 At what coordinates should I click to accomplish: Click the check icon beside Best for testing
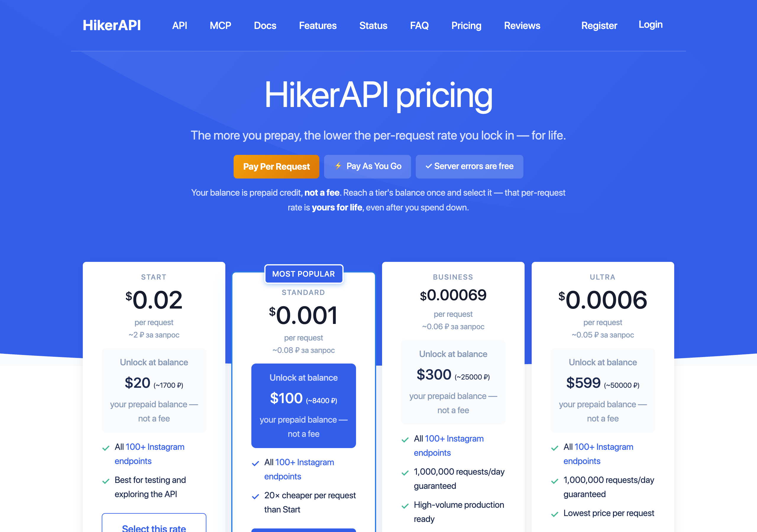[106, 481]
